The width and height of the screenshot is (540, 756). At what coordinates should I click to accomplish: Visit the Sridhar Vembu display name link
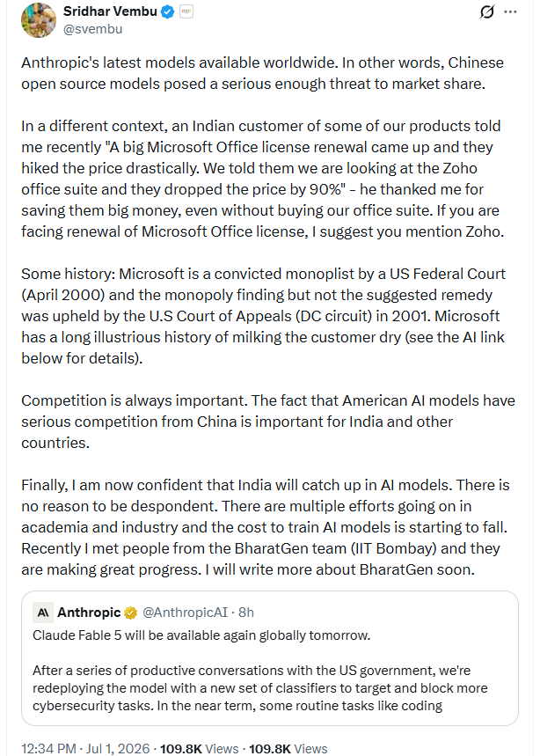110,11
